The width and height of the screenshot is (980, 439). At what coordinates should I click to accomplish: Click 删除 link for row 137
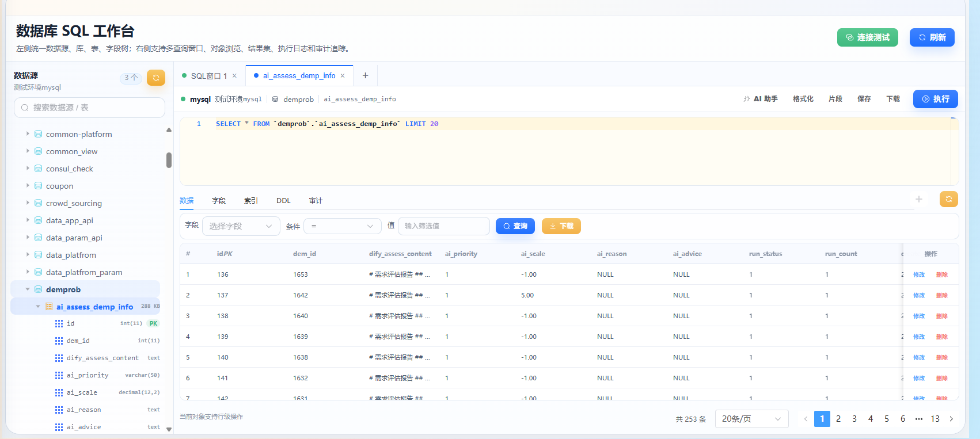coord(942,295)
